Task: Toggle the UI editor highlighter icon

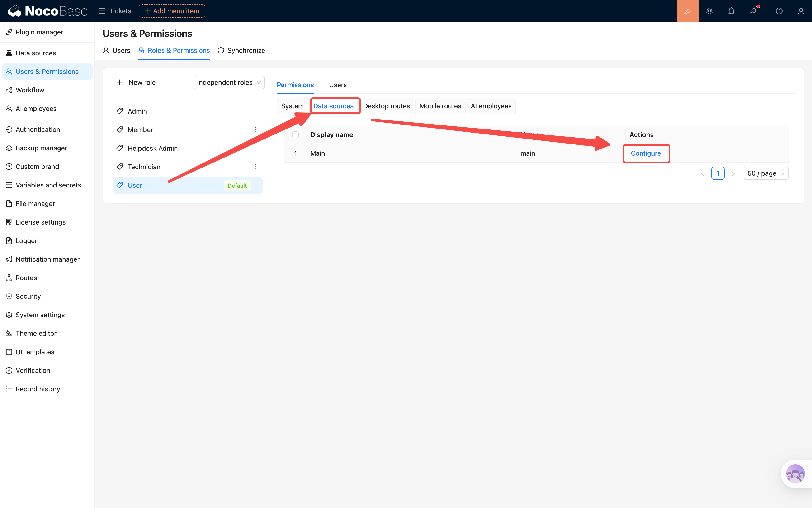Action: click(687, 11)
